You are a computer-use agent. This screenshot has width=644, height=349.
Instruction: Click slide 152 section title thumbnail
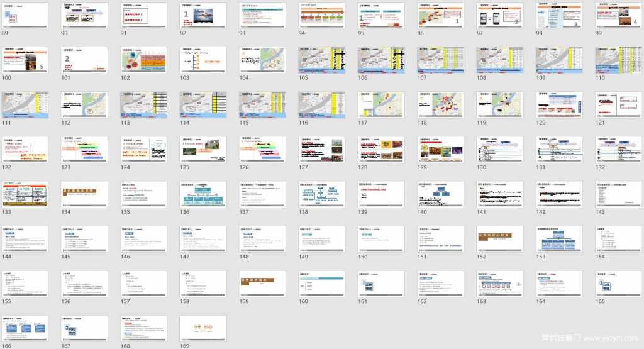[500, 239]
